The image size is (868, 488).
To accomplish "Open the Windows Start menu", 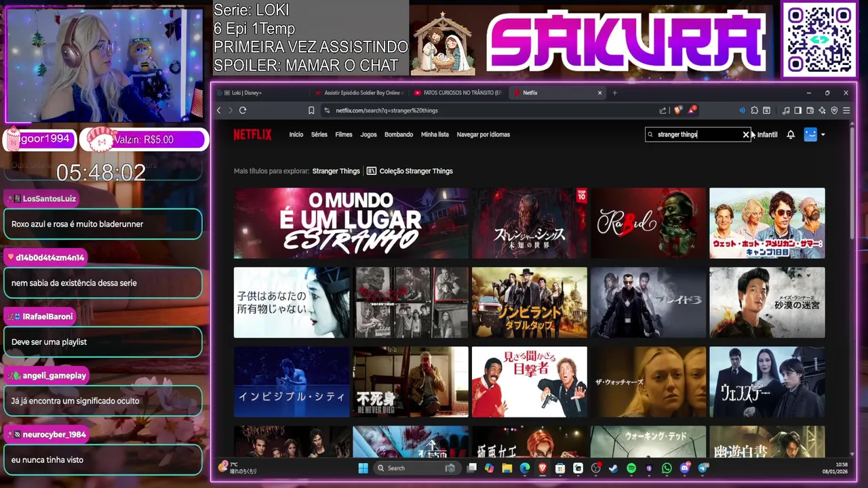I will [x=363, y=468].
